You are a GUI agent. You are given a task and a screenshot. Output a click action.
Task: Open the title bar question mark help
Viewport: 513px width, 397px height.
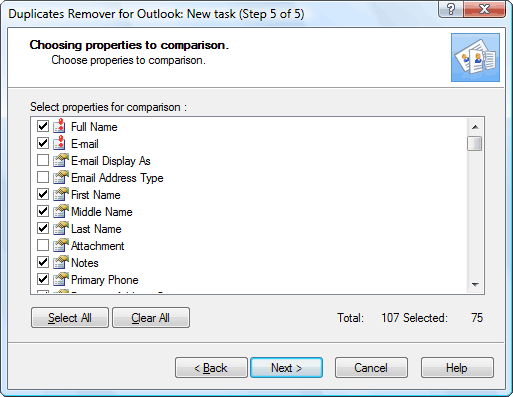click(451, 9)
